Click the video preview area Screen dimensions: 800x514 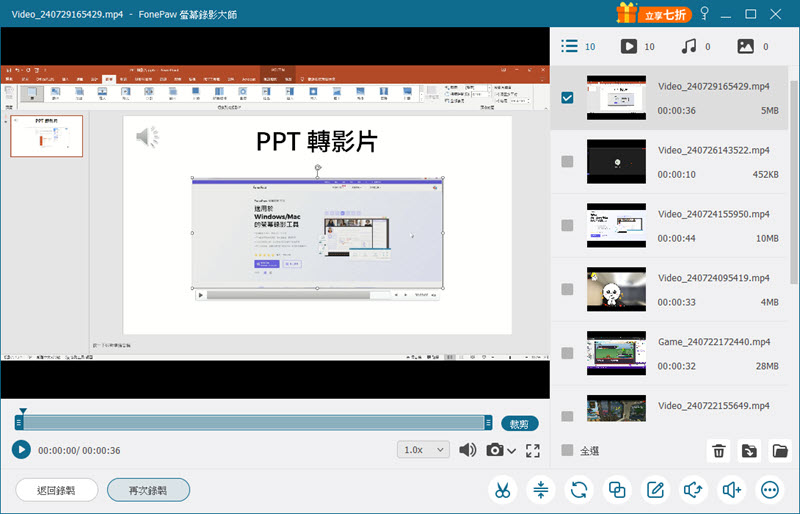[x=275, y=213]
